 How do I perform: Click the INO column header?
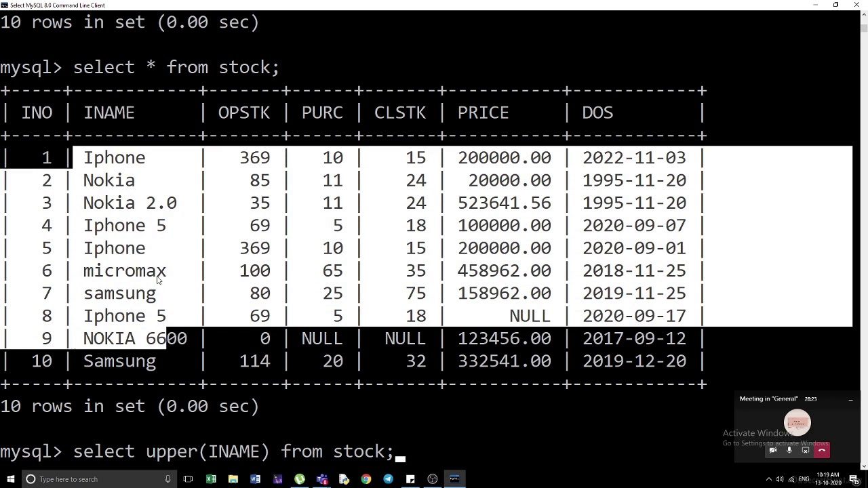pyautogui.click(x=37, y=113)
